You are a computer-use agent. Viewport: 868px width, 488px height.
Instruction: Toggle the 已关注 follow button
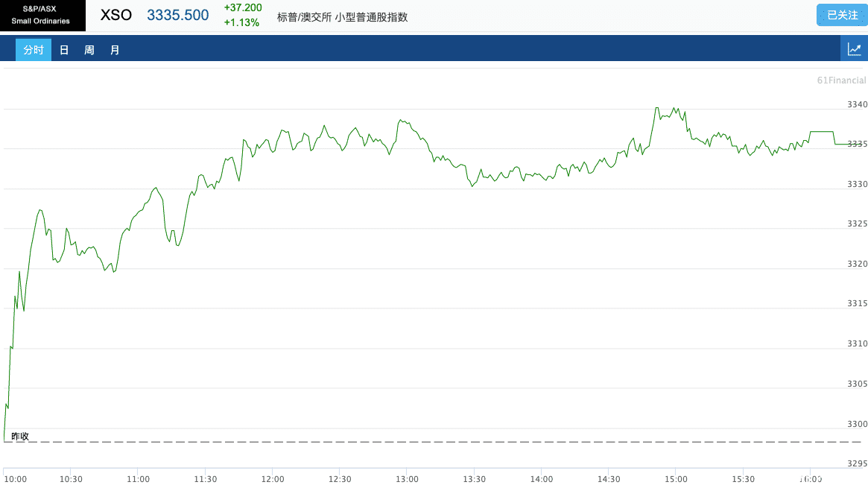842,15
